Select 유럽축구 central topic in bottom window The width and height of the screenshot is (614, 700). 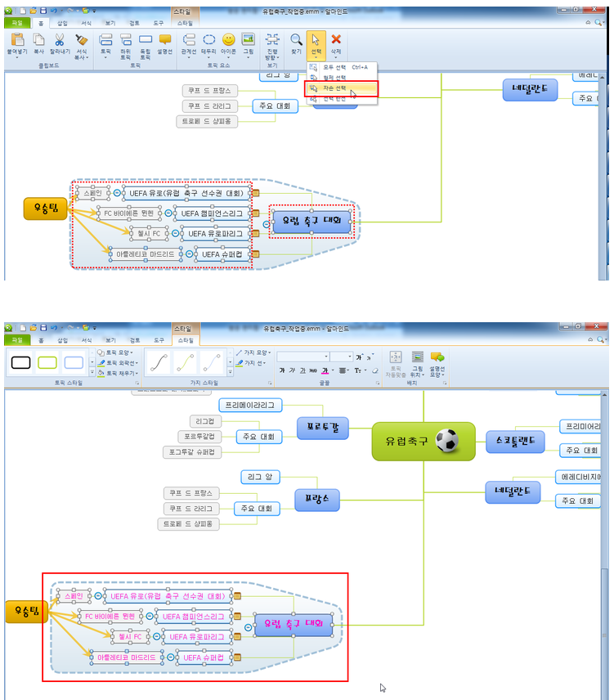tap(424, 441)
